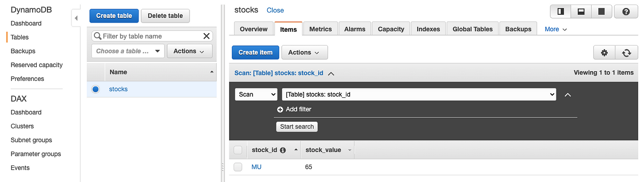Open the MU item link
This screenshot has height=182, width=644.
256,167
